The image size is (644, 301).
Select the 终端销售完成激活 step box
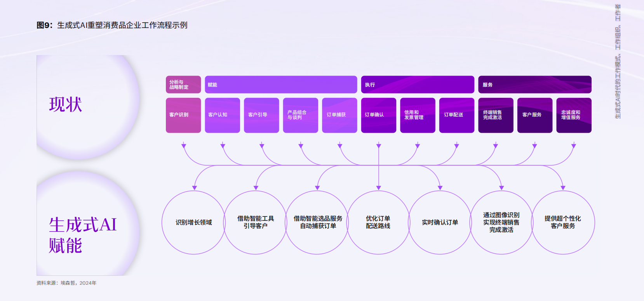click(x=496, y=115)
